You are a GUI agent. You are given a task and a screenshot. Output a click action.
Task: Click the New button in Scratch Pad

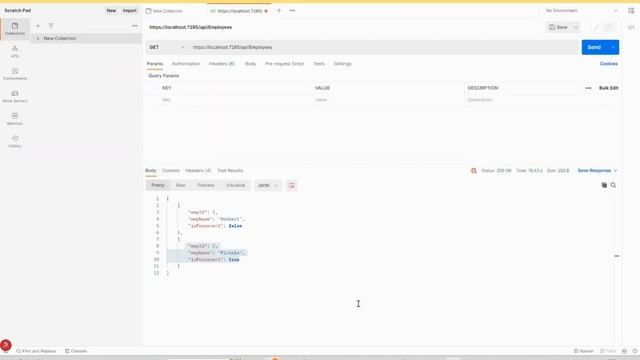point(111,11)
